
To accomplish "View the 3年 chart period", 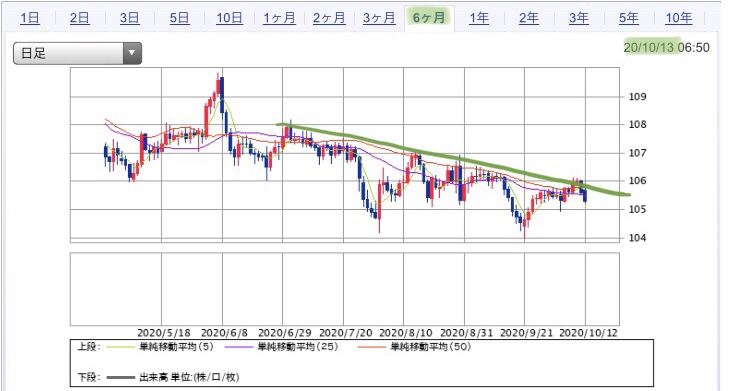I will click(x=579, y=18).
